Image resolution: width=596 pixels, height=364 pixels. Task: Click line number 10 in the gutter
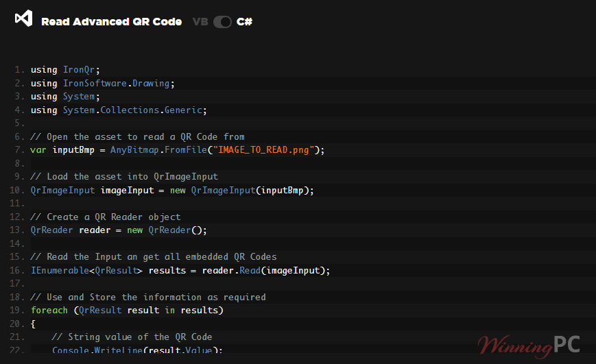pos(17,191)
